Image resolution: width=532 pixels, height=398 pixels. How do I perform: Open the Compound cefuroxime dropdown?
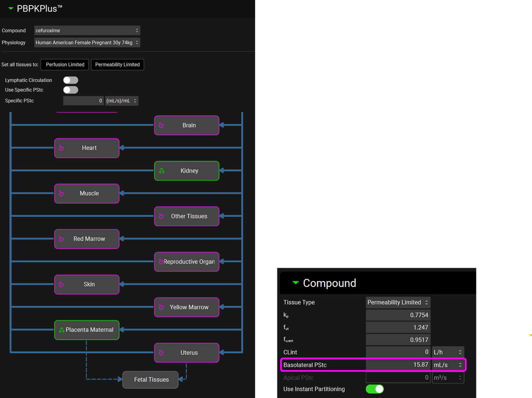[x=87, y=30]
